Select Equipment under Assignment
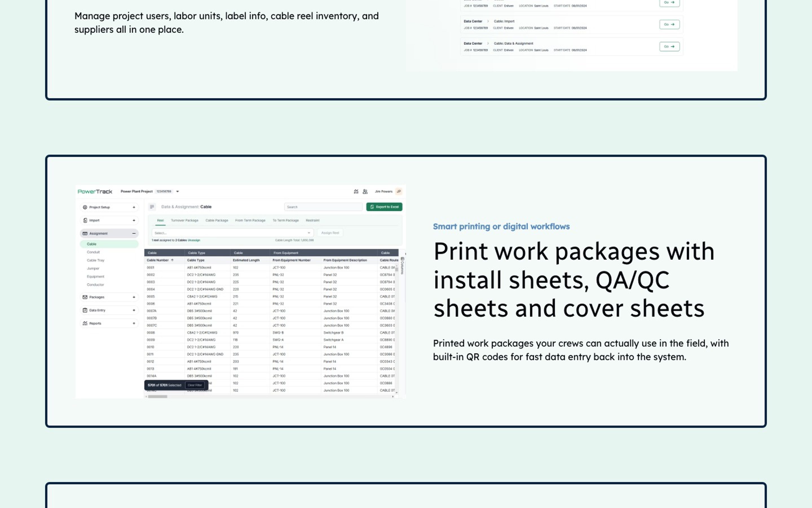 96,277
